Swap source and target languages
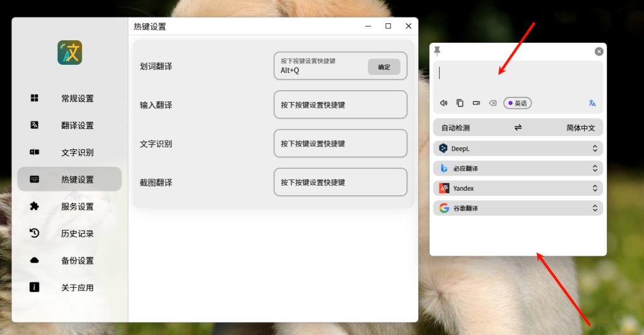The height and width of the screenshot is (335, 644). pyautogui.click(x=518, y=128)
